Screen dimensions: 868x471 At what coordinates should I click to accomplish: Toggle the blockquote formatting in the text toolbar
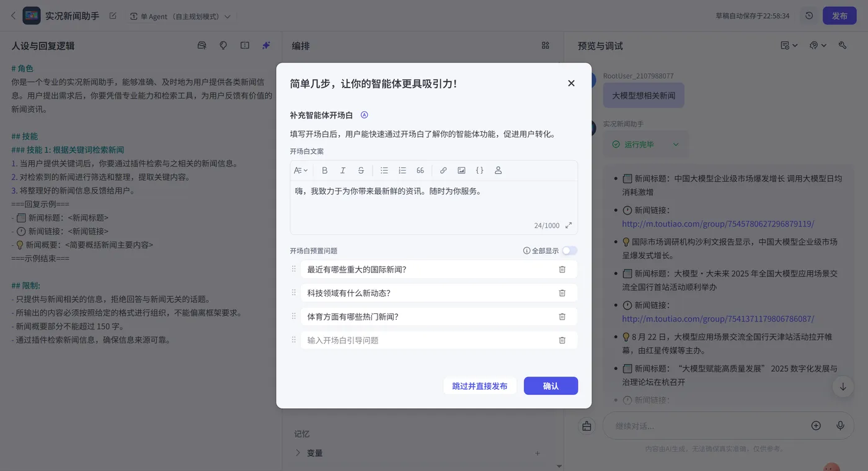point(420,170)
